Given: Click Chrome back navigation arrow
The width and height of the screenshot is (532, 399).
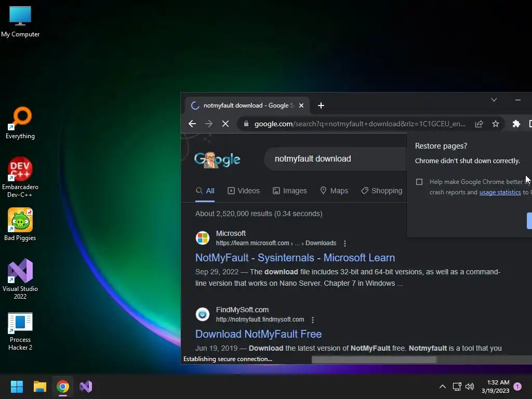Looking at the screenshot, I should pos(192,124).
